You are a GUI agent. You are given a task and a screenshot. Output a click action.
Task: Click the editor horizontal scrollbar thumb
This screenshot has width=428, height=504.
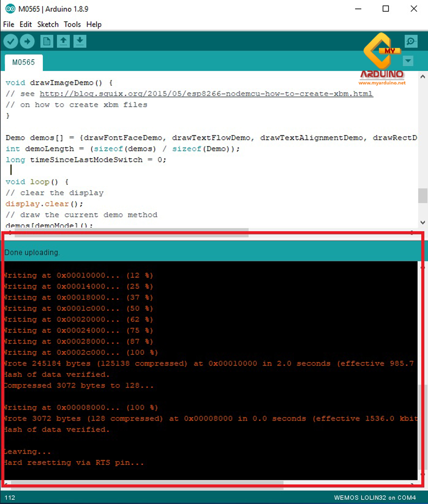tap(131, 233)
